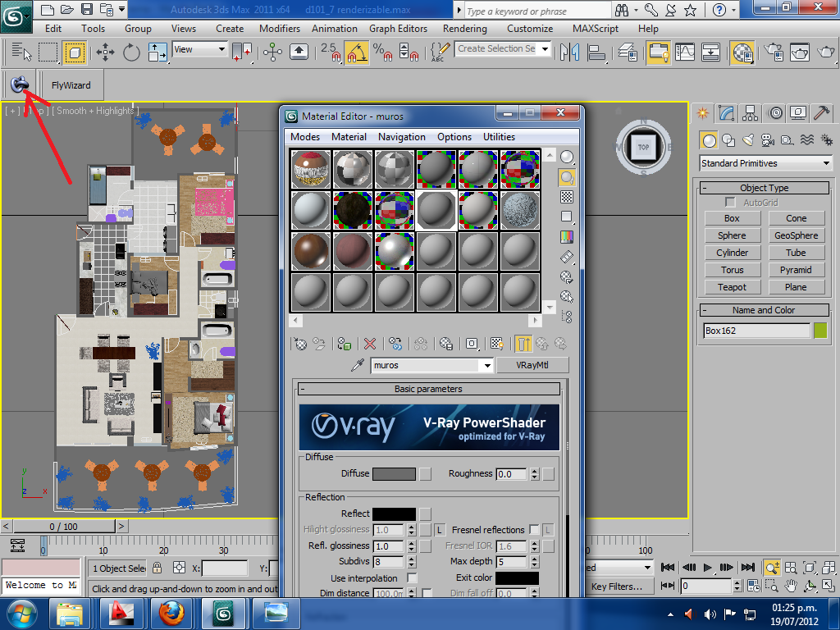Click the GeoSphere button

(x=796, y=235)
